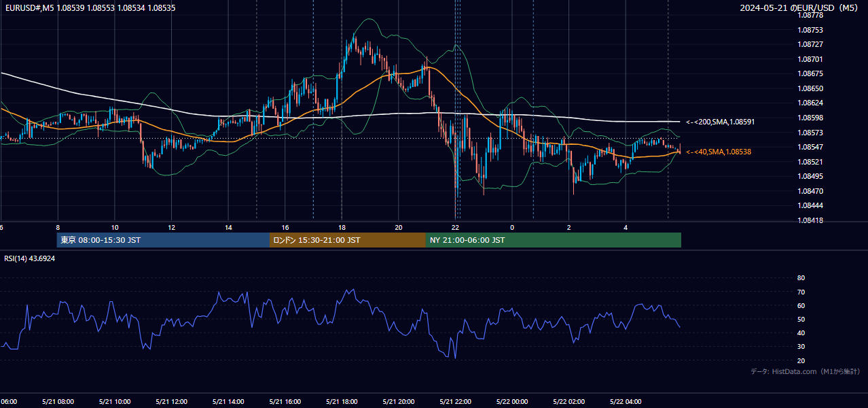Click the 40 SMA 1.08538 line label
Viewport: 868px width, 408px height.
[x=719, y=152]
